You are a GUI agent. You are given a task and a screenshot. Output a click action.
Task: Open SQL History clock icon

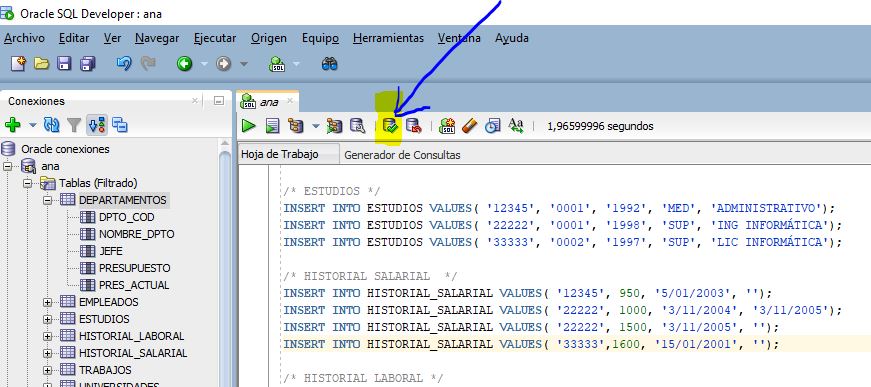coord(492,126)
